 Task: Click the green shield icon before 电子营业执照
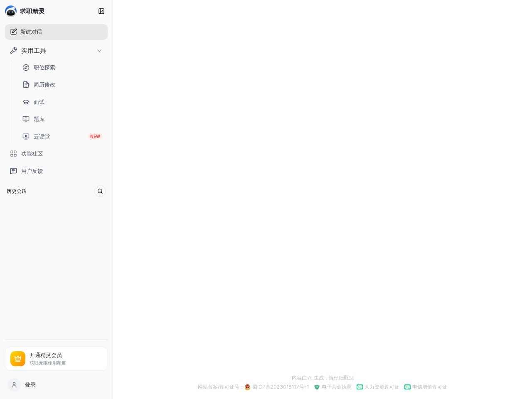(x=317, y=387)
